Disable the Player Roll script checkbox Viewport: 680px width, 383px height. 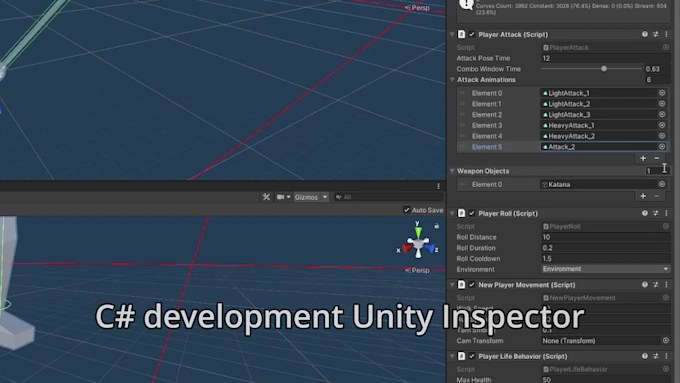(x=472, y=213)
